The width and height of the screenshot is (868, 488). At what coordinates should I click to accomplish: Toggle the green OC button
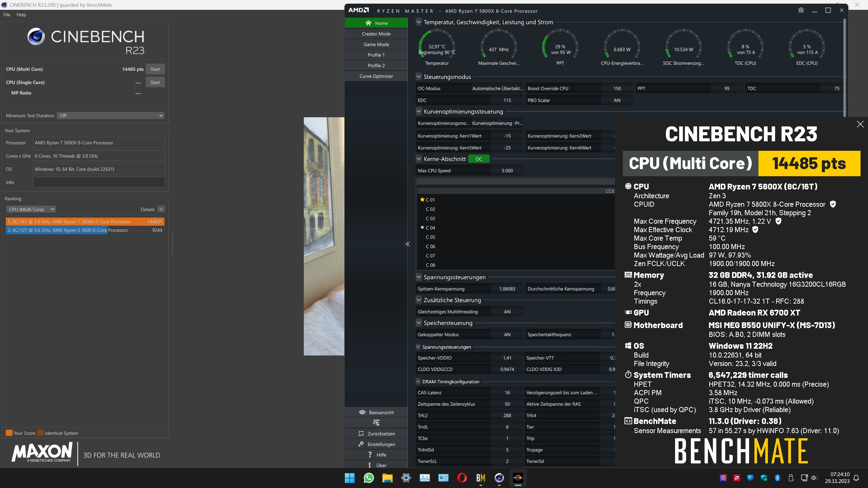pyautogui.click(x=478, y=159)
